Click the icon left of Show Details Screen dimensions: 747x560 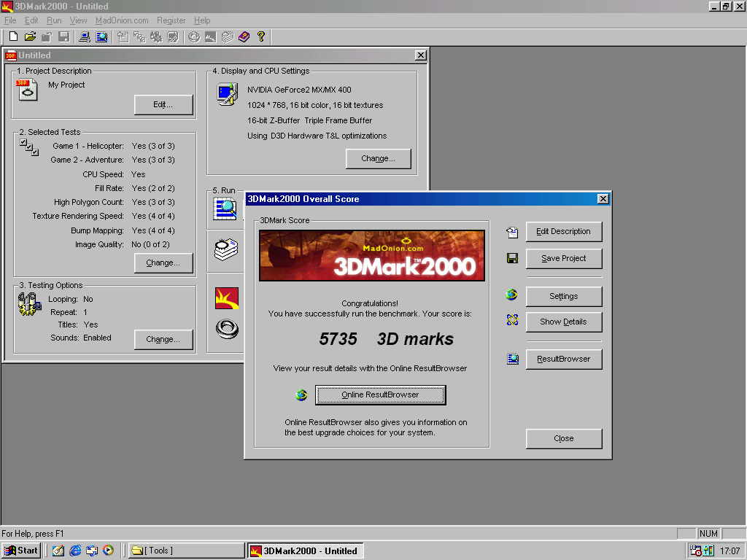click(512, 322)
